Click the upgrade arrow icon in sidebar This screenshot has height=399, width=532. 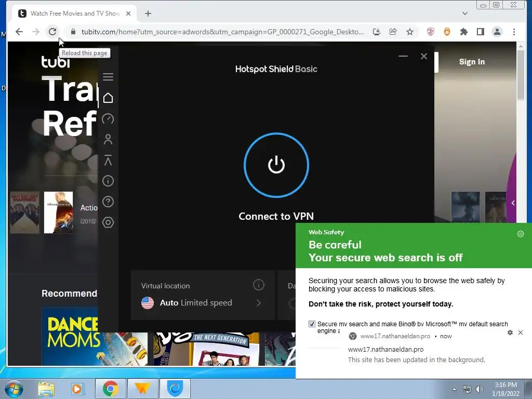pos(108,160)
